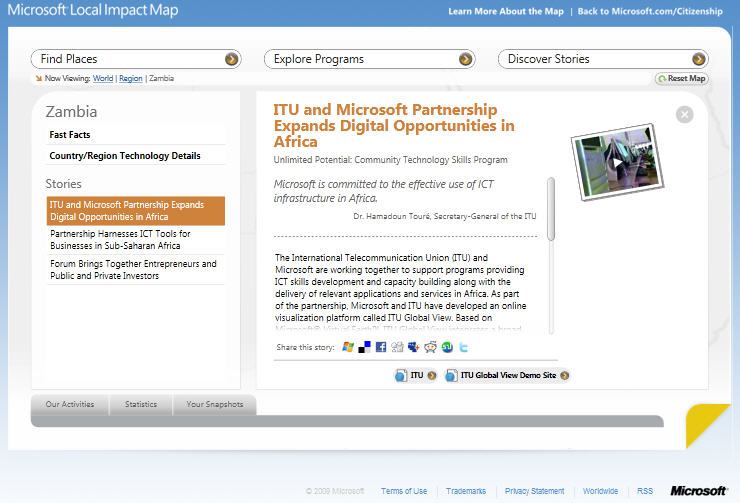This screenshot has width=740, height=503.
Task: Click the Reset Map button
Action: click(681, 78)
